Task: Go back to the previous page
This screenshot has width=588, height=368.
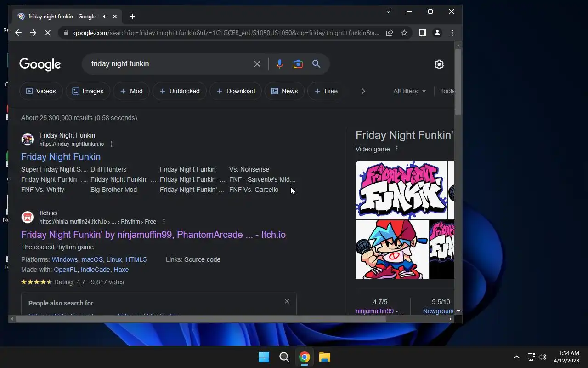Action: click(18, 33)
